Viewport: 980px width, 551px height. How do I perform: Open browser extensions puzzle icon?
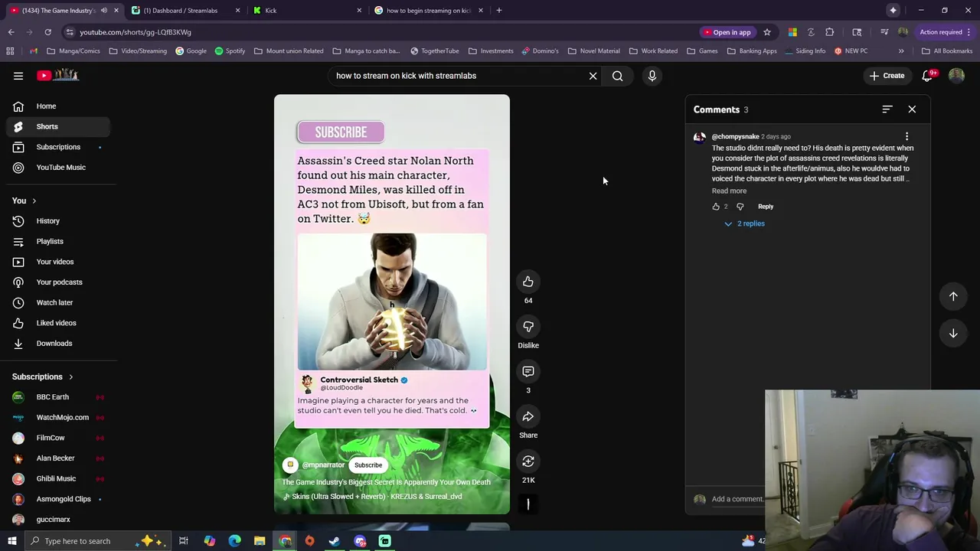(829, 32)
